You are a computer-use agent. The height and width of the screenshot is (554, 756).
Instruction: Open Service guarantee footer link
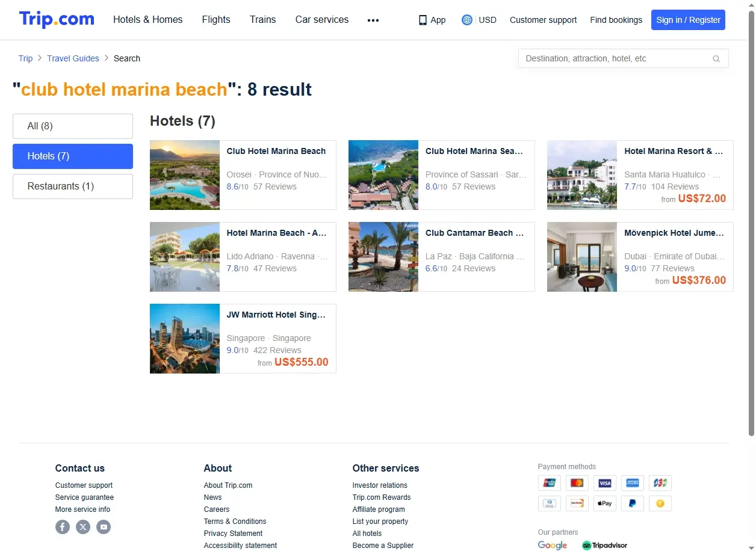click(x=84, y=497)
